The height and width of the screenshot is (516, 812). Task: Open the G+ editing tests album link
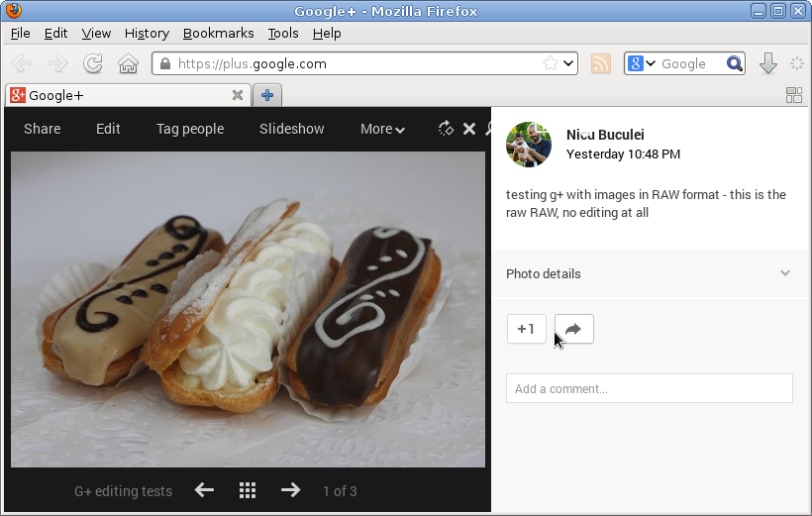click(123, 491)
